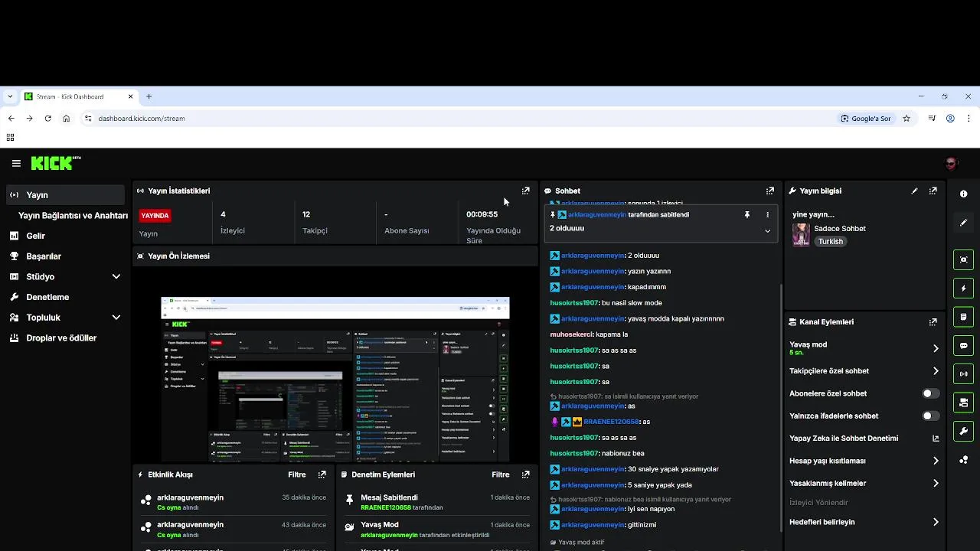Viewport: 980px width, 551px height.
Task: Open a new browser tab
Action: 149,96
